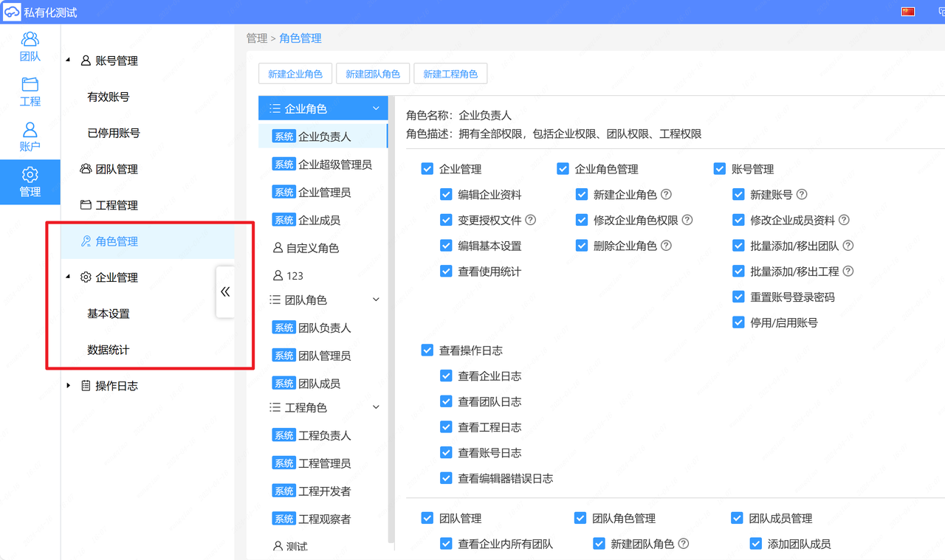Select the 工程开发者 role
This screenshot has height=560, width=945.
(x=323, y=491)
